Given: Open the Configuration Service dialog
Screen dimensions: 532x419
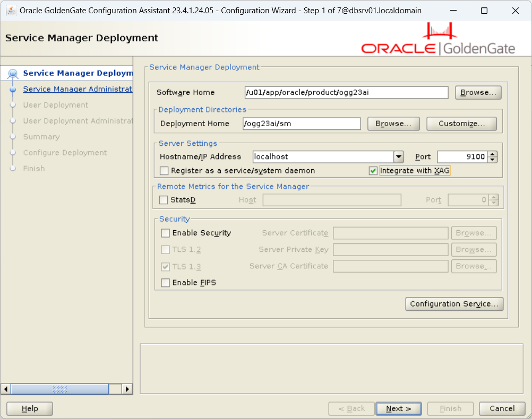Looking at the screenshot, I should (454, 304).
